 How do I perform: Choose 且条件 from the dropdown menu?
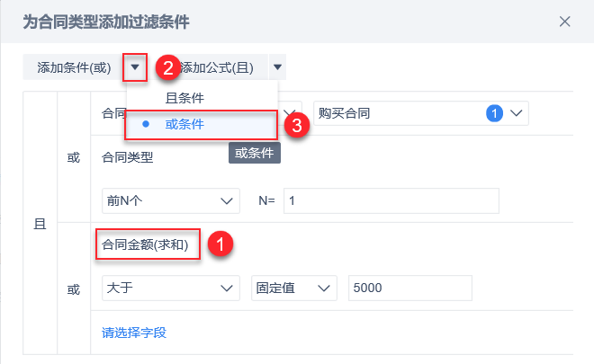[184, 97]
